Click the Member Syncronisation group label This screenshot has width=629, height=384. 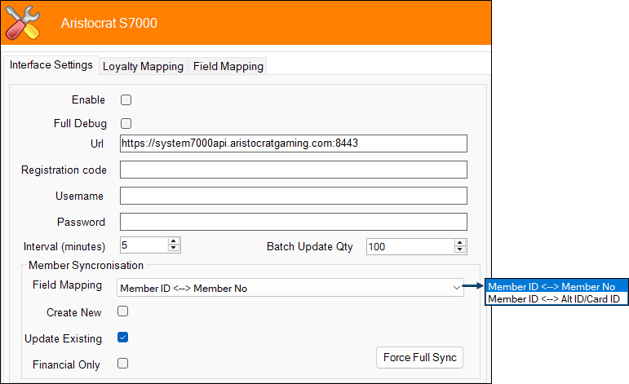pos(86,265)
